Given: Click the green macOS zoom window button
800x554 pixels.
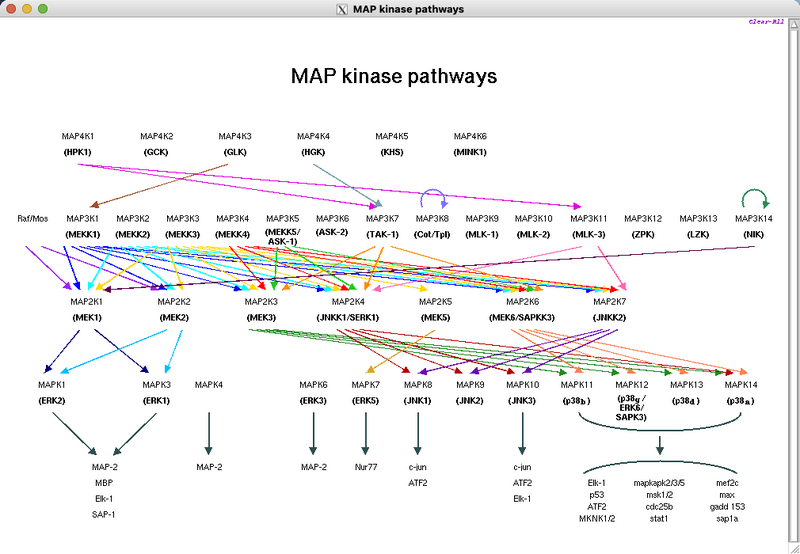Looking at the screenshot, I should (44, 9).
